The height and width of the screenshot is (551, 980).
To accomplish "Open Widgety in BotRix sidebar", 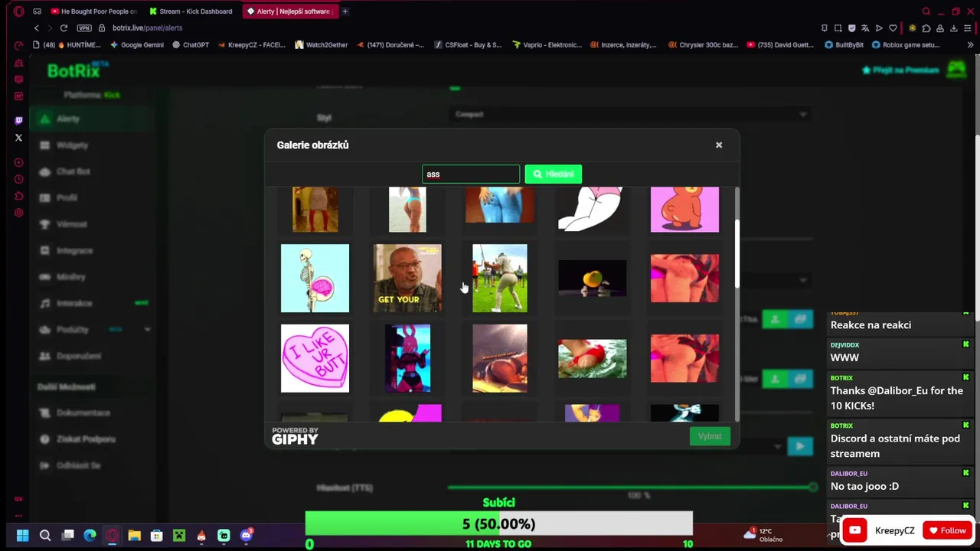I will click(x=72, y=145).
